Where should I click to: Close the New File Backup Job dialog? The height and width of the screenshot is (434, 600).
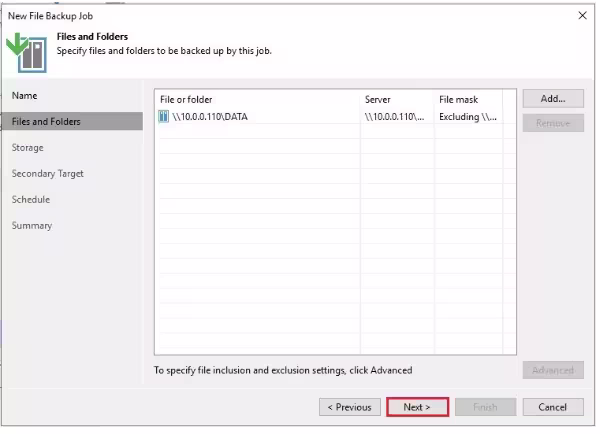(x=582, y=15)
